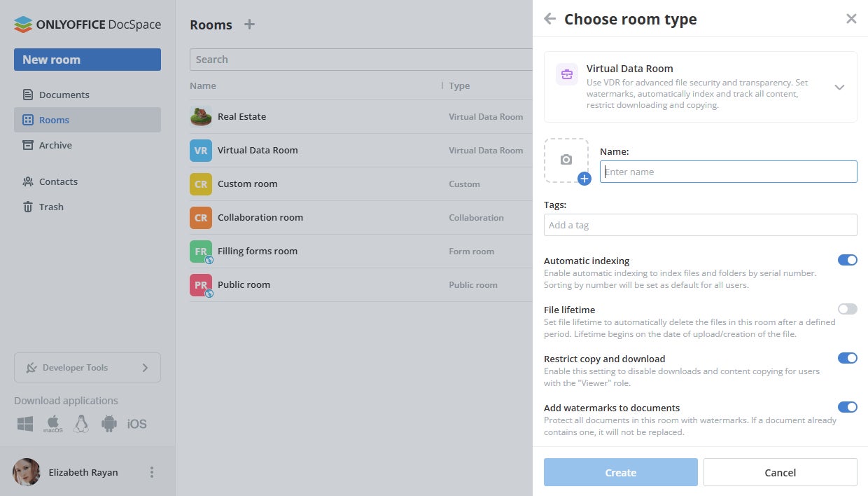
Task: Turn off Restrict copy and download
Action: click(847, 358)
